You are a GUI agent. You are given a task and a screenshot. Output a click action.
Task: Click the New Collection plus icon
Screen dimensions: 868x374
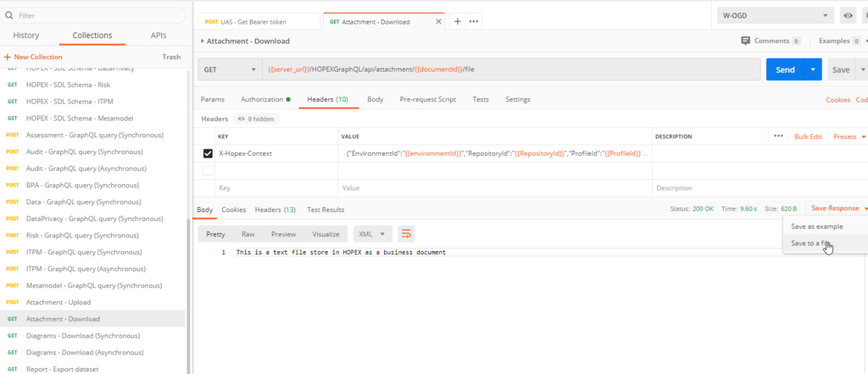pos(7,57)
